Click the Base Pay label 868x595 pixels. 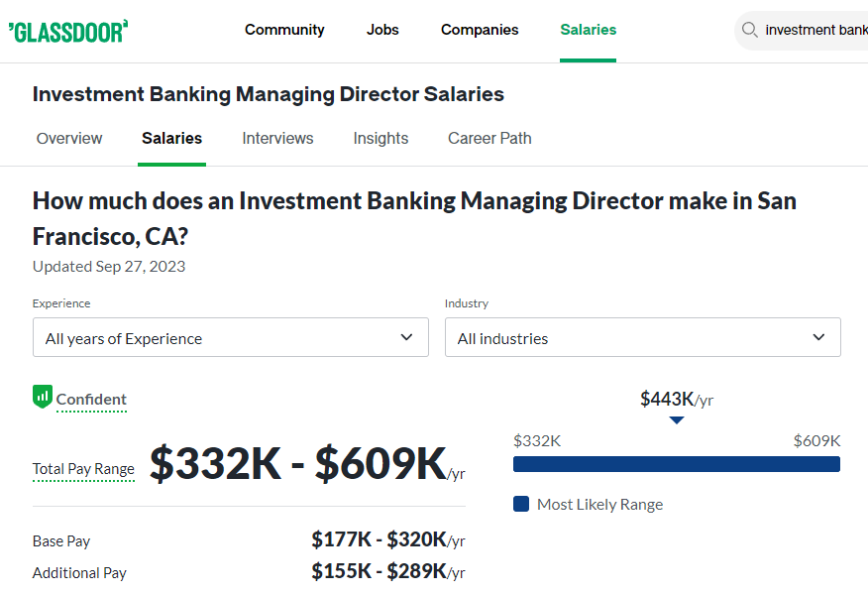(x=61, y=541)
